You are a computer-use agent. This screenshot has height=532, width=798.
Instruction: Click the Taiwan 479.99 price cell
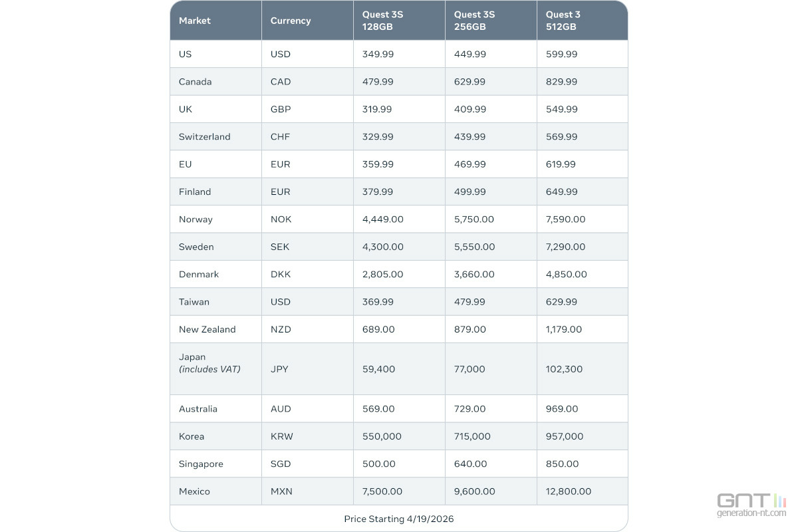click(x=469, y=302)
